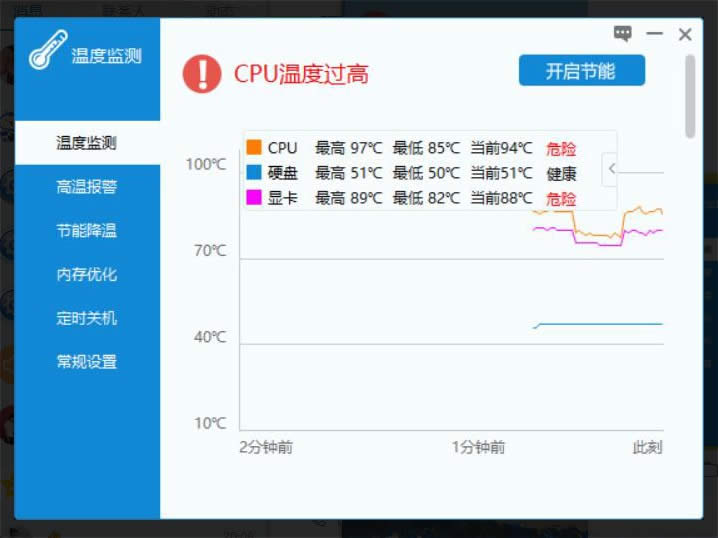Click the thermometer logo icon
This screenshot has width=718, height=538.
[48, 50]
